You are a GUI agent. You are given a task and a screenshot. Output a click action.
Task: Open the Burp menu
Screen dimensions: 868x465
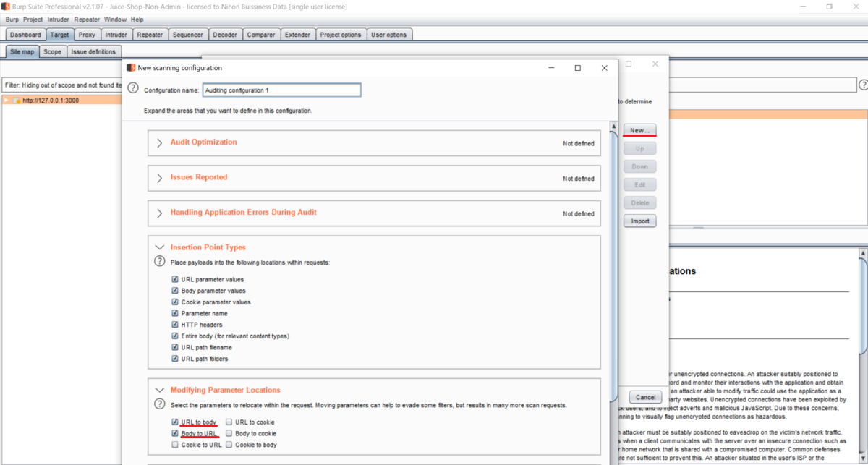[12, 20]
